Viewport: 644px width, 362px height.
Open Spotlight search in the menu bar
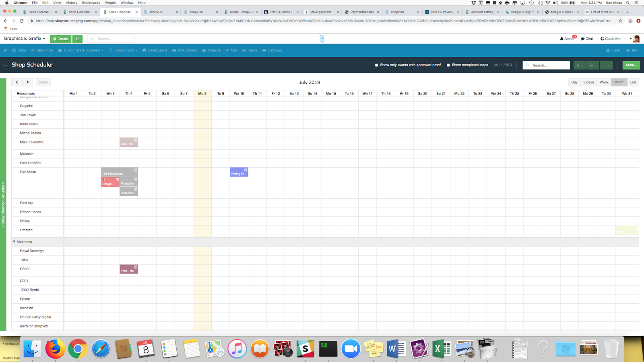[x=628, y=3]
